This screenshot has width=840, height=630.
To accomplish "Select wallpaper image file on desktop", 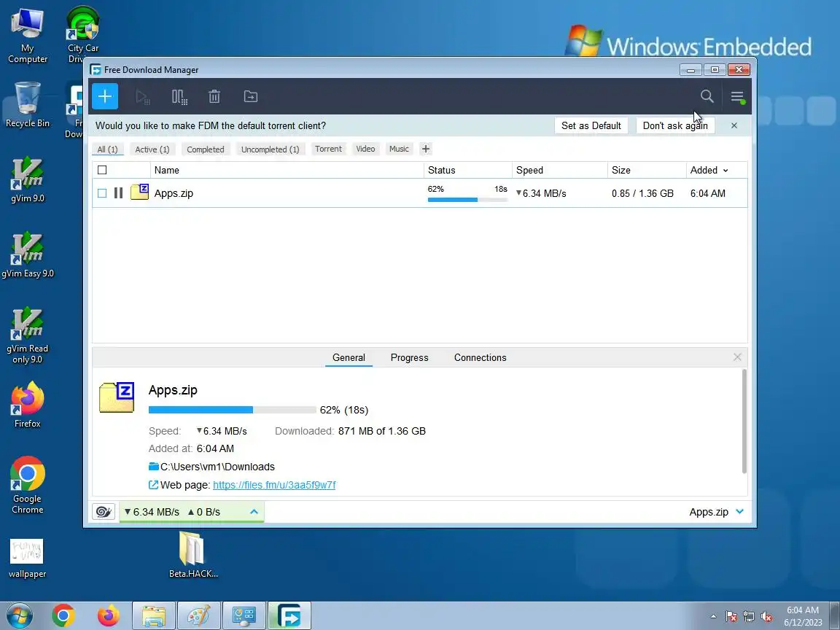I will (x=27, y=559).
